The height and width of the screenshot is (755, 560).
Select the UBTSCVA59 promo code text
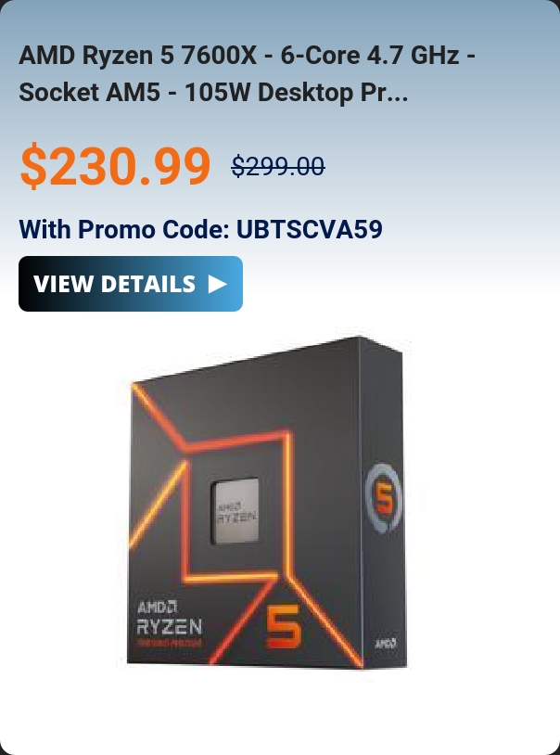click(310, 229)
